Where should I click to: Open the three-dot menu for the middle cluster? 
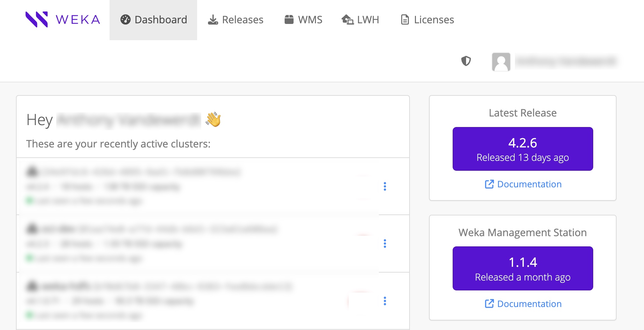click(385, 244)
